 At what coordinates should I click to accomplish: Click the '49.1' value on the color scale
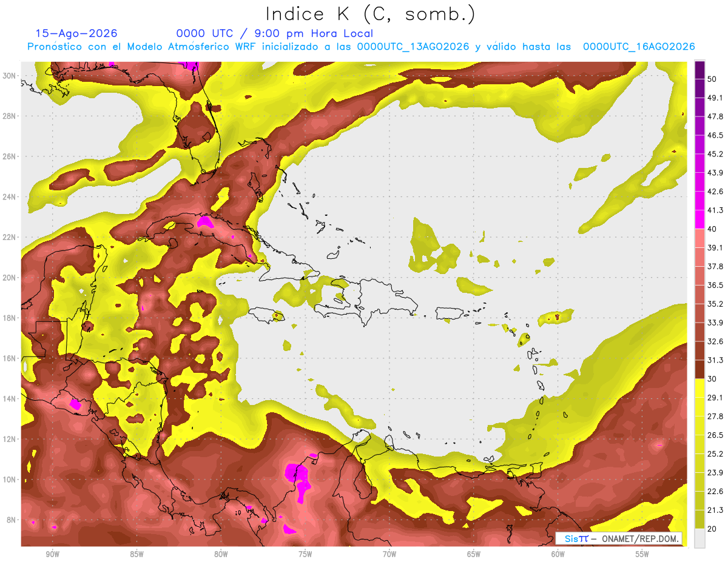(x=715, y=98)
